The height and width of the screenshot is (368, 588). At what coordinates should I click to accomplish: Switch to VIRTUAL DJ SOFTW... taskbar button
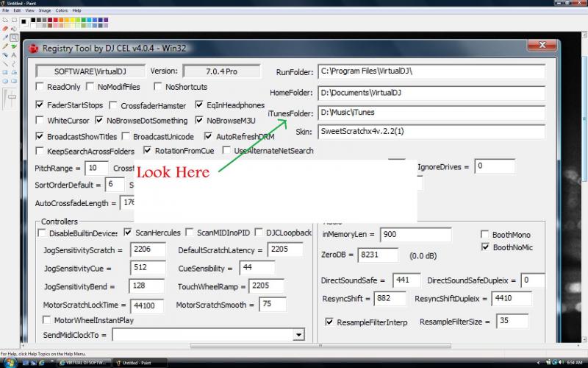click(85, 363)
